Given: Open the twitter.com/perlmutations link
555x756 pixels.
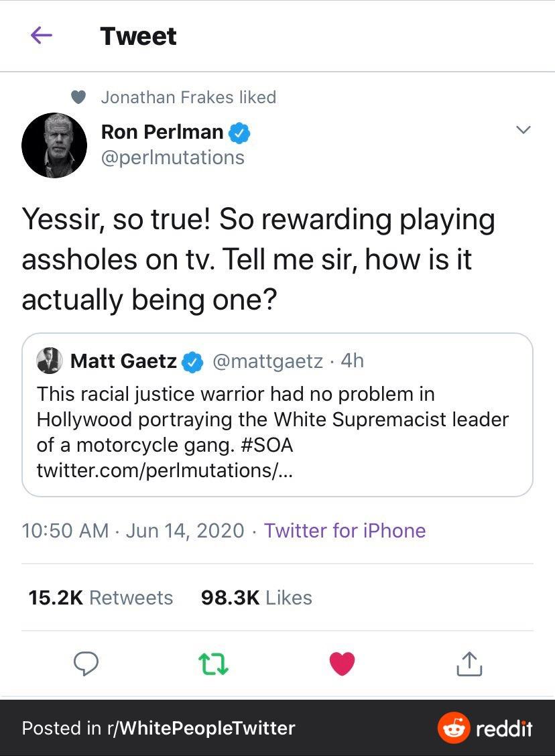Looking at the screenshot, I should (x=164, y=470).
